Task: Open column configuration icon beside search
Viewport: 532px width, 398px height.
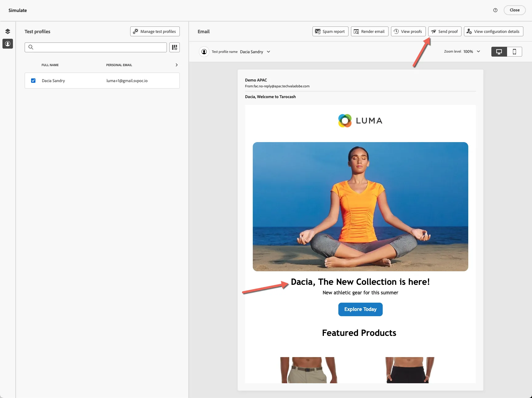Action: 175,47
